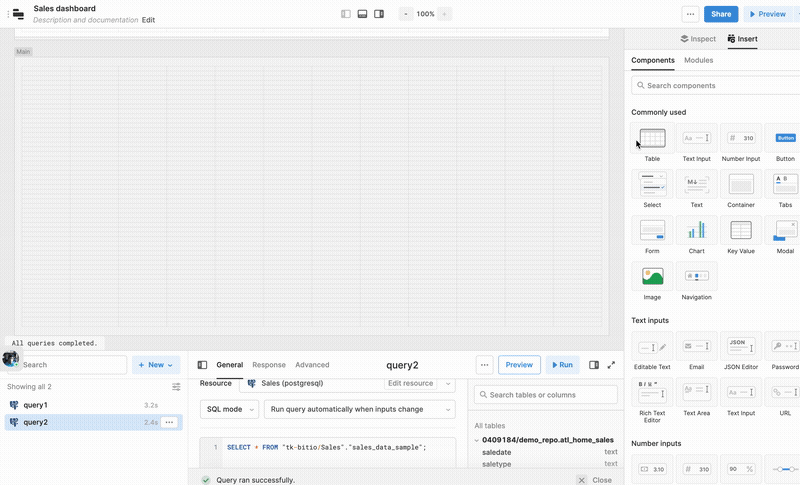The height and width of the screenshot is (485, 800).
Task: Toggle the bottom panel layout icon
Action: click(x=362, y=14)
